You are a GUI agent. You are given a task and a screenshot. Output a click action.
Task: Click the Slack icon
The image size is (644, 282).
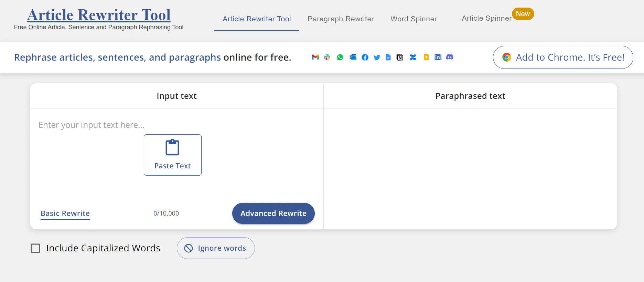(327, 57)
